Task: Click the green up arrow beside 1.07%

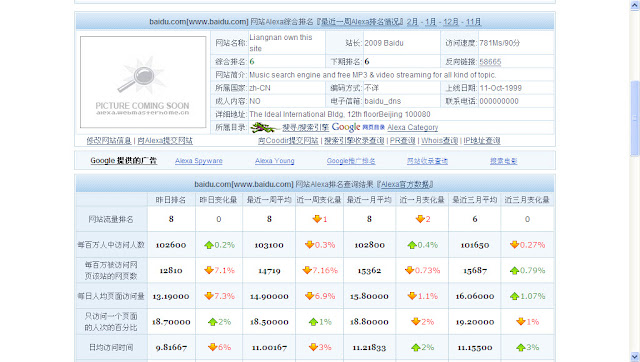Action: tap(514, 296)
